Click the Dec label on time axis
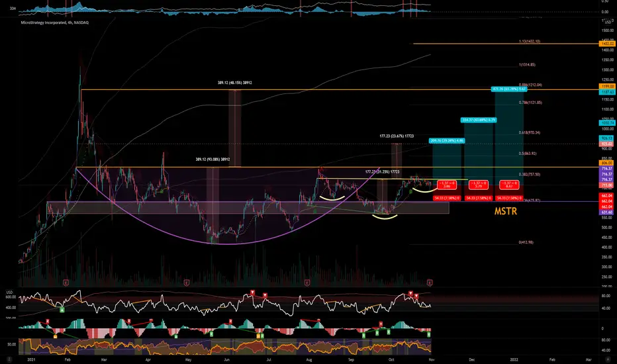617x364 pixels. tap(472, 359)
